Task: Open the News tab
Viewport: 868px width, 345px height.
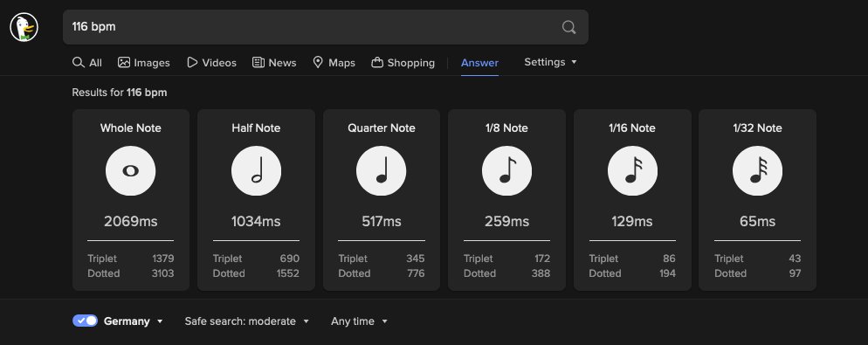Action: (274, 63)
